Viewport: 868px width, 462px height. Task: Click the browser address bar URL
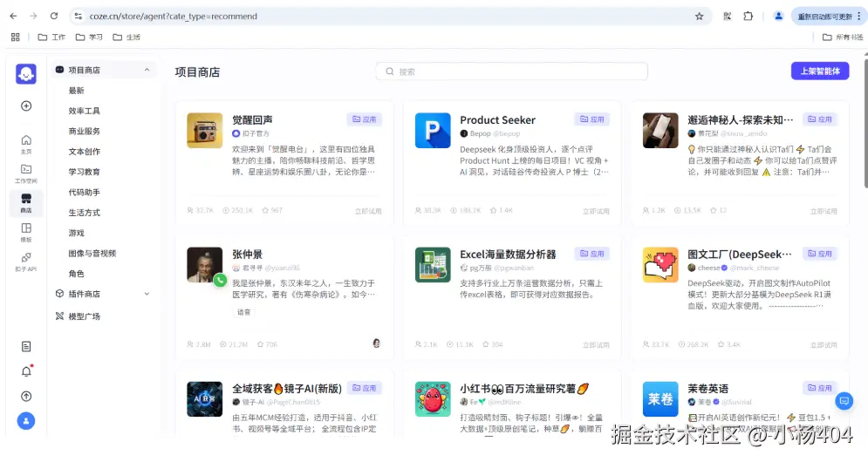click(174, 17)
